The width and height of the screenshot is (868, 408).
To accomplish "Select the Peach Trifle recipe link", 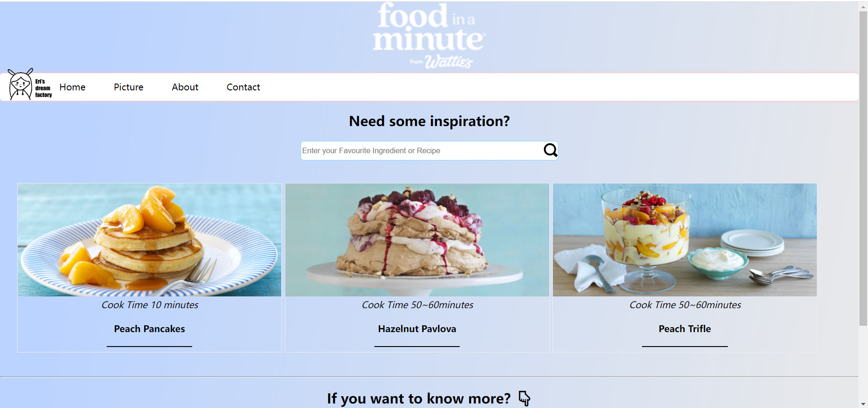I will pos(684,329).
